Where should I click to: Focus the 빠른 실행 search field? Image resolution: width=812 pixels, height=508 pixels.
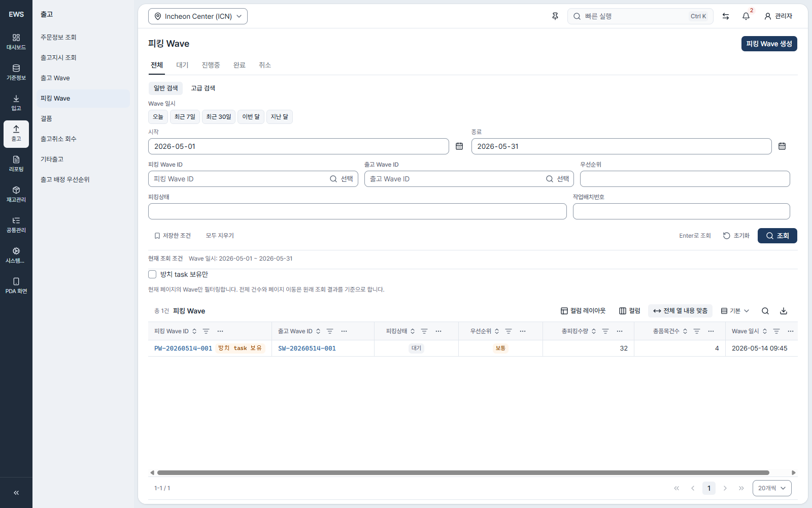point(640,16)
